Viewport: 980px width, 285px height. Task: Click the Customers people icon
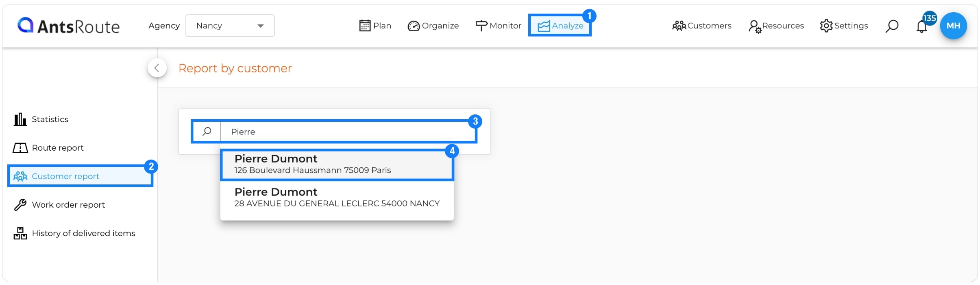coord(679,26)
